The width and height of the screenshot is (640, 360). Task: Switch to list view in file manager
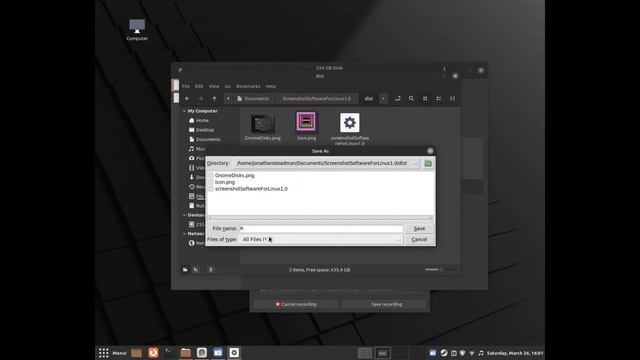439,98
